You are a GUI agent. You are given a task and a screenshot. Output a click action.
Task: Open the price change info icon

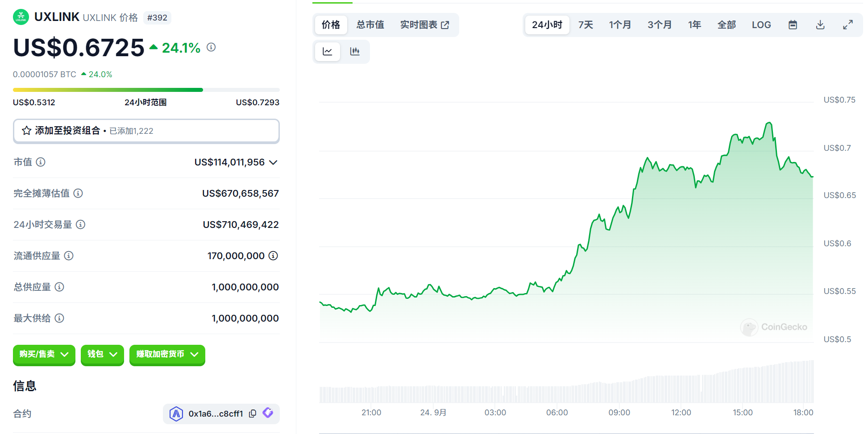pyautogui.click(x=211, y=47)
